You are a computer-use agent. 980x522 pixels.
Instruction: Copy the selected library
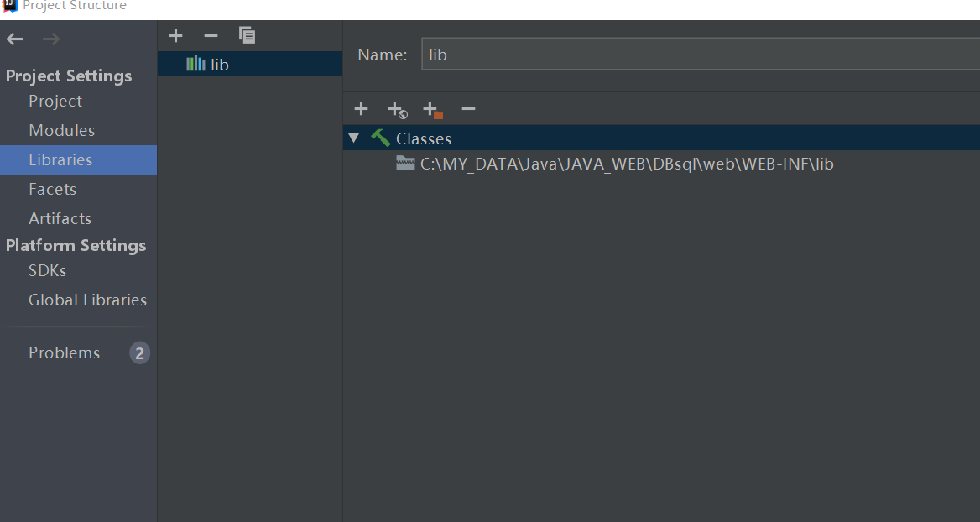tap(247, 35)
